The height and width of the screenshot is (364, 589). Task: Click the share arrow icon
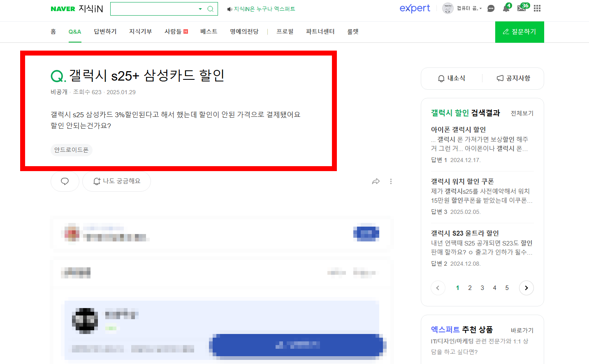(x=376, y=181)
